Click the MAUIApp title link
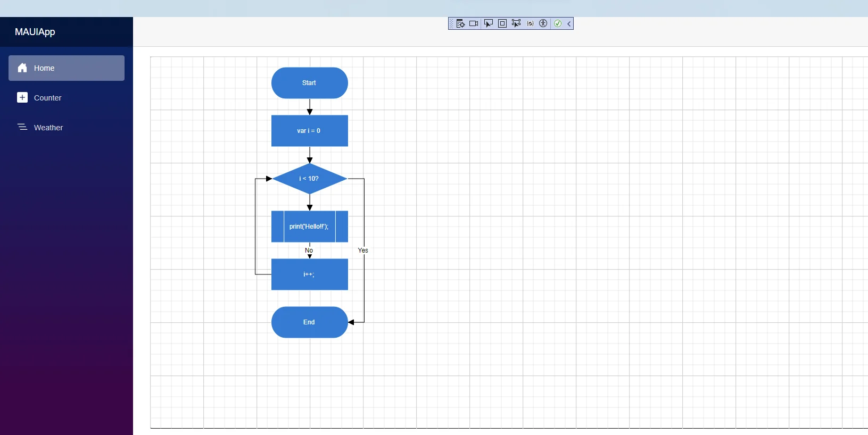 (x=35, y=32)
